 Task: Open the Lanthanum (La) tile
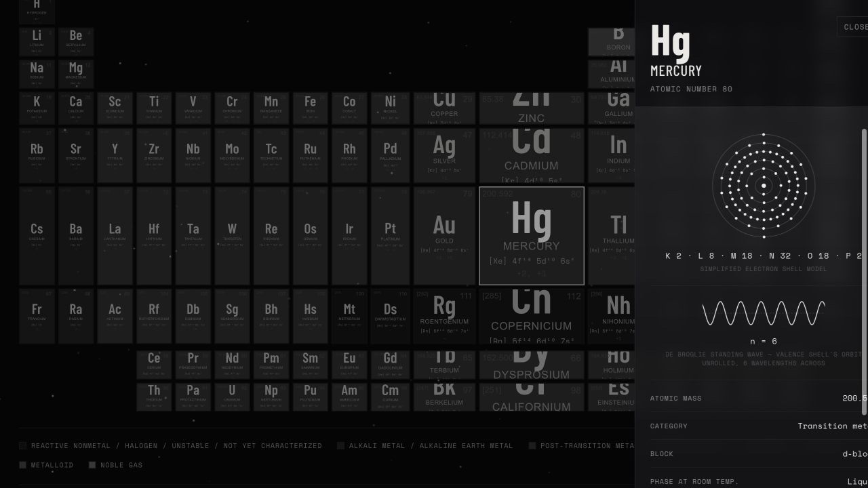click(x=115, y=236)
